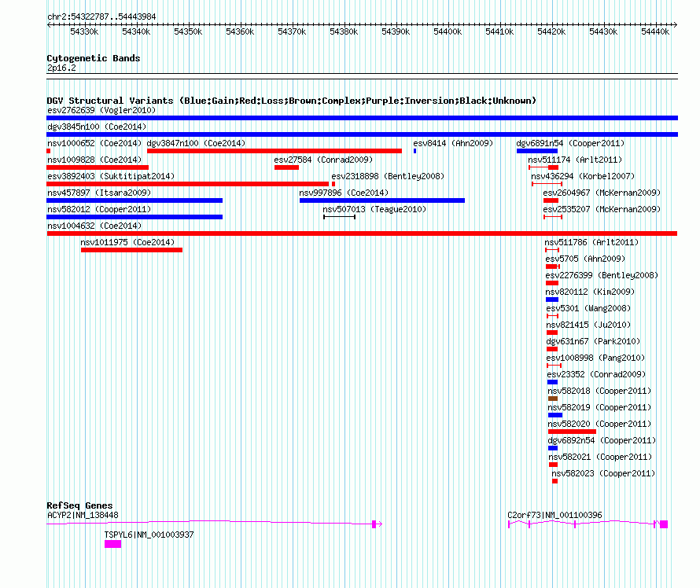Open the nsv1000652 (Coe2014) variant label

tap(94, 143)
